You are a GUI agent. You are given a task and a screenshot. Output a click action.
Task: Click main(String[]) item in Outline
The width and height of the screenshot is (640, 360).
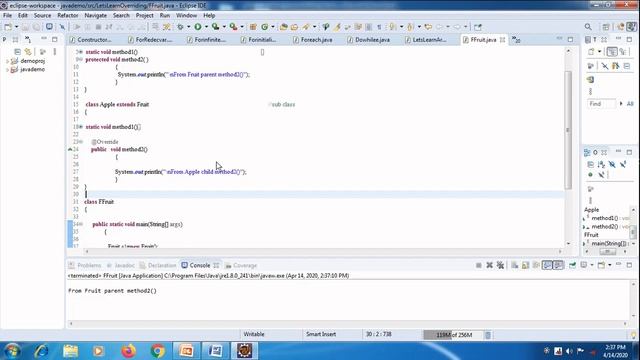(608, 243)
